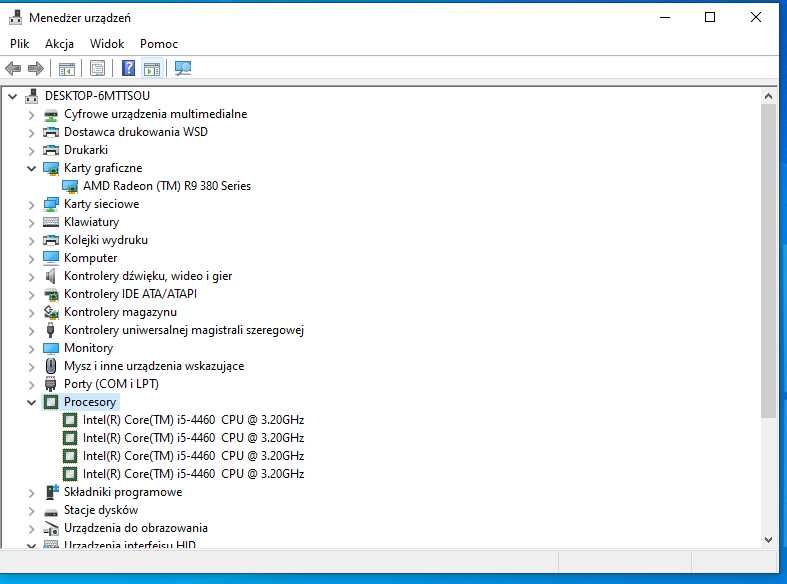The height and width of the screenshot is (584, 787).
Task: Click the Kontrolery IDE ATA/ATAPI icon
Action: point(51,294)
